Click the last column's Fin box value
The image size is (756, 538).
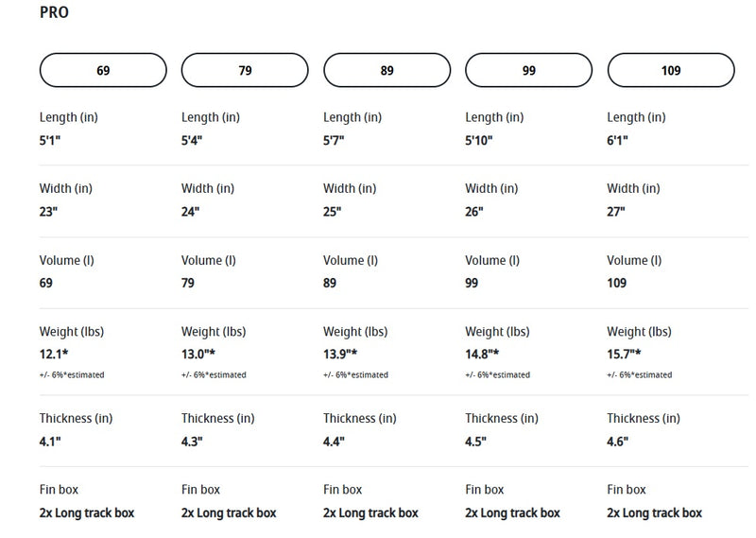[655, 512]
